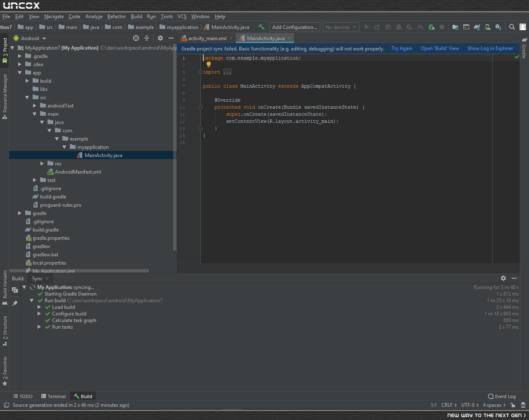Click the user account avatar icon
529x420 pixels.
click(x=523, y=27)
